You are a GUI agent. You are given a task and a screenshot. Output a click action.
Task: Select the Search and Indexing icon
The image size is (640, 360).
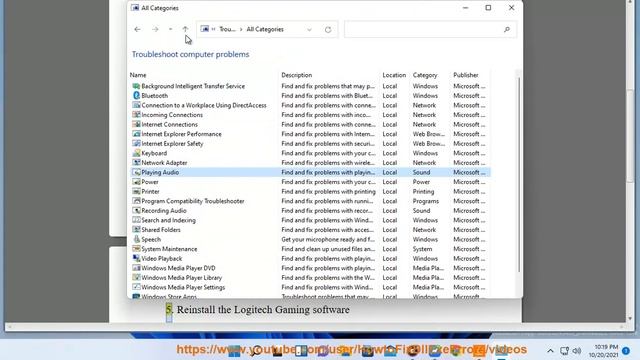(136, 220)
